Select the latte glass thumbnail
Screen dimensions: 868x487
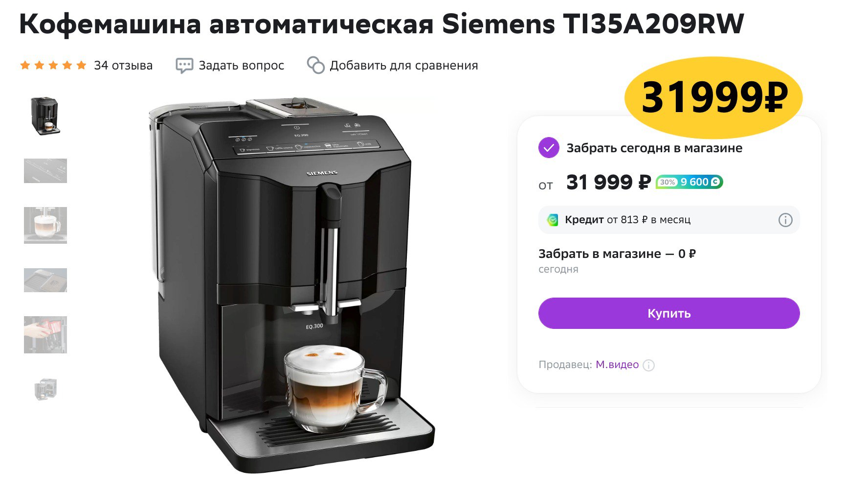point(45,225)
